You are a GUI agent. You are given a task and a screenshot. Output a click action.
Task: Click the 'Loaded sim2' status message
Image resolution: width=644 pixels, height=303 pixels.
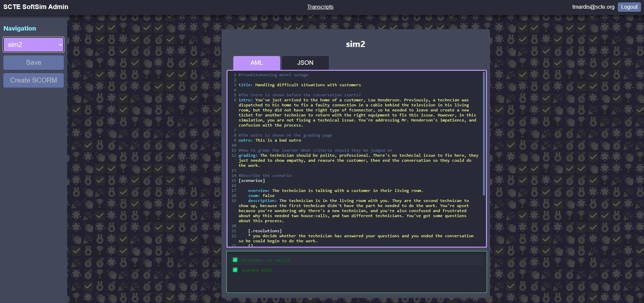click(x=257, y=270)
